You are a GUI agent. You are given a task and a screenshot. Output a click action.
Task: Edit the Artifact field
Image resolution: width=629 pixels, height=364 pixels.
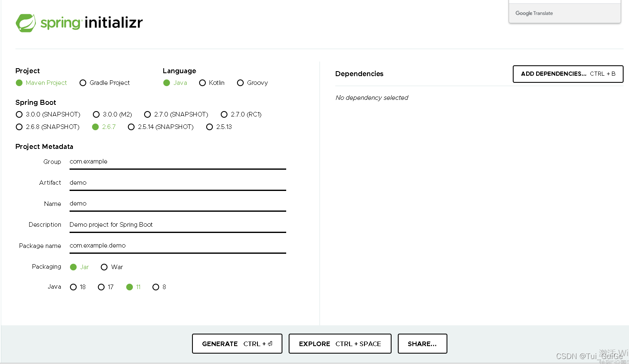point(178,183)
